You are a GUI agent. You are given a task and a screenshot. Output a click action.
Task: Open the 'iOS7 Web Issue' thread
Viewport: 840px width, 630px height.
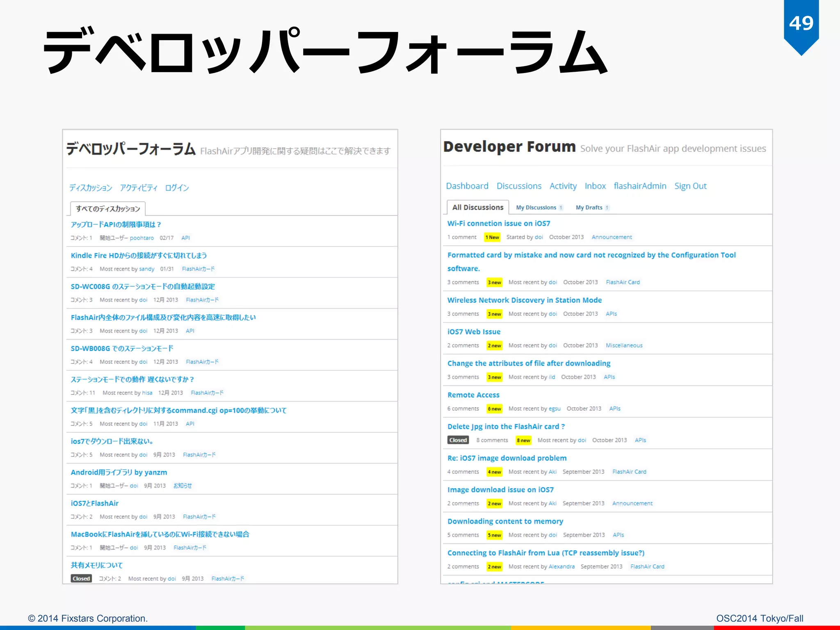[474, 331]
